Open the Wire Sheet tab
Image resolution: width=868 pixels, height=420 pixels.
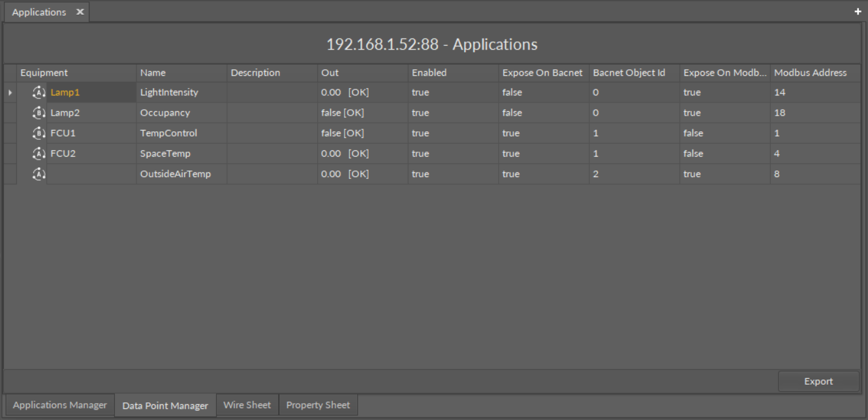point(247,405)
